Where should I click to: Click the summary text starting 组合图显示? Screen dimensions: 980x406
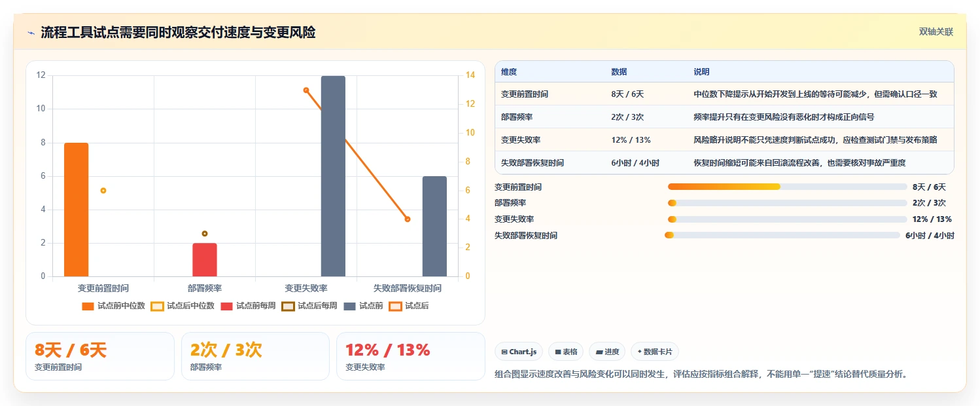tap(701, 375)
